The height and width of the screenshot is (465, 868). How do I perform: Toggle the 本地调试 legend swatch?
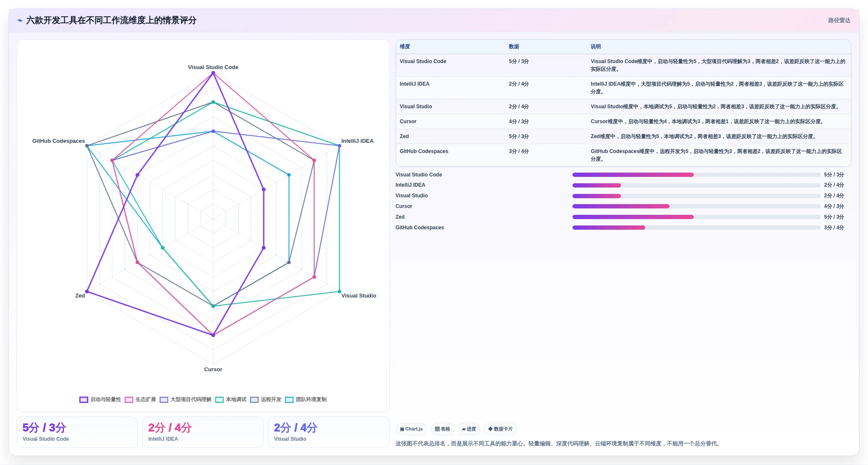pos(219,400)
